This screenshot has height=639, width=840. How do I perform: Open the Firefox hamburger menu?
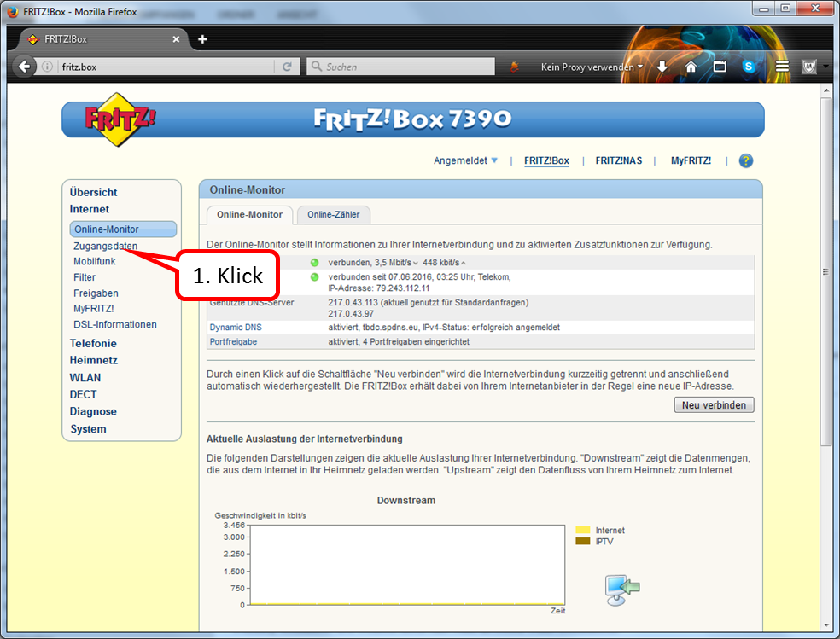pyautogui.click(x=782, y=67)
